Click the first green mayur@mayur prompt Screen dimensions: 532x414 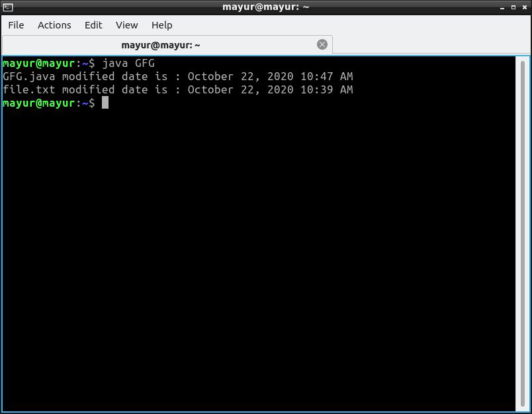point(38,64)
